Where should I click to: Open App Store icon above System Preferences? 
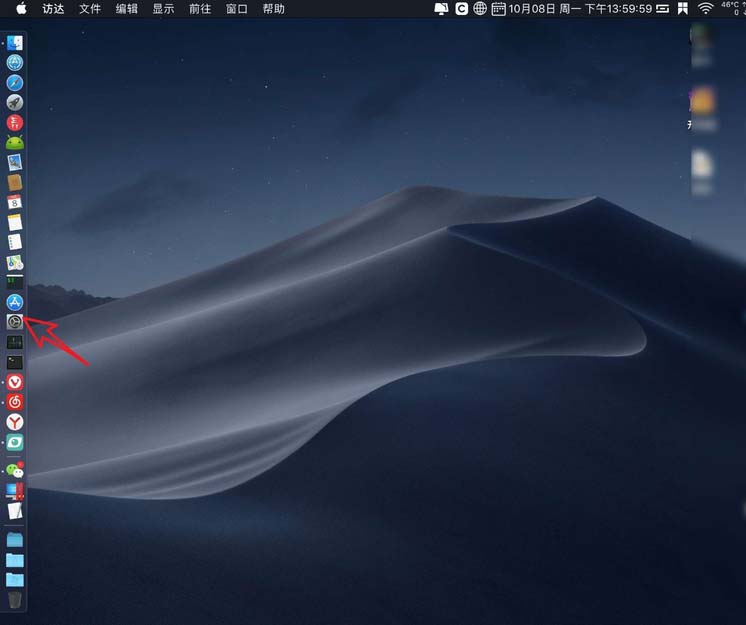tap(15, 302)
